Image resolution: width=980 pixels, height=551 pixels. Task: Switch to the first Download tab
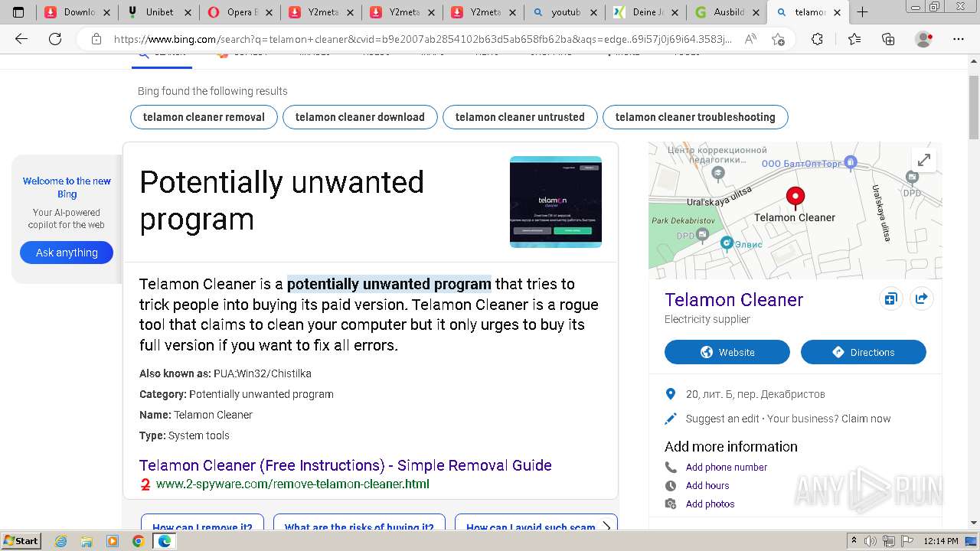[x=78, y=11]
